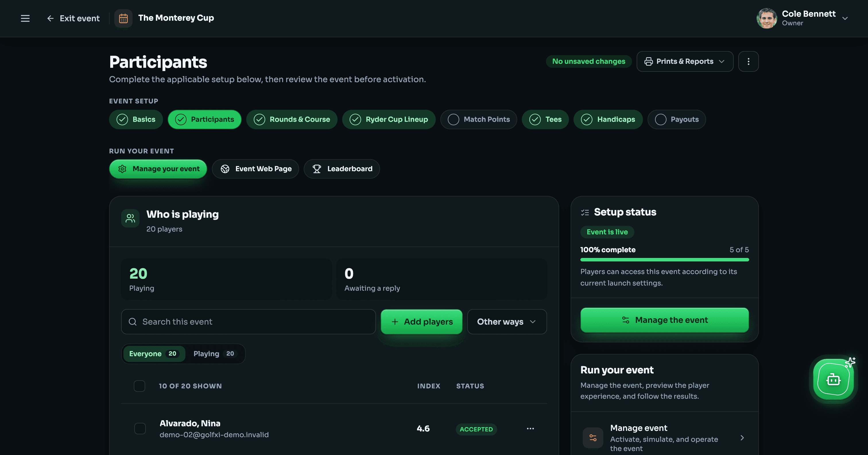The width and height of the screenshot is (868, 455).
Task: Select the Participants setup step
Action: pyautogui.click(x=205, y=119)
